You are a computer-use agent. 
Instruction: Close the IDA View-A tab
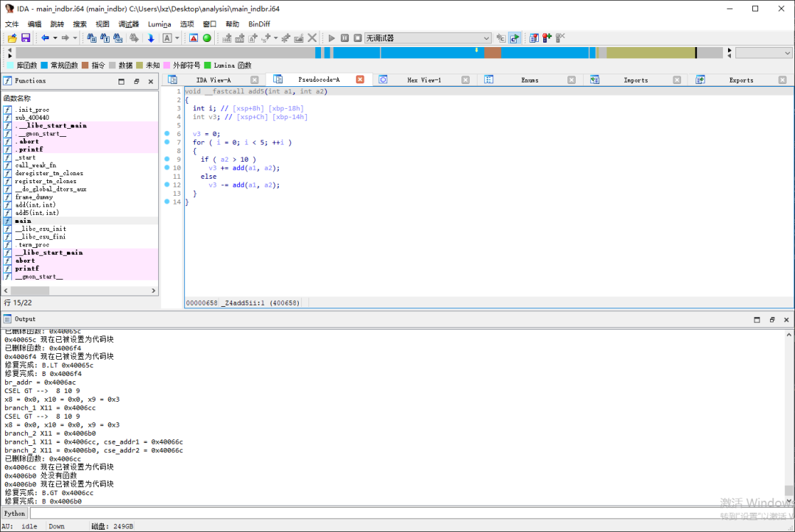point(255,80)
